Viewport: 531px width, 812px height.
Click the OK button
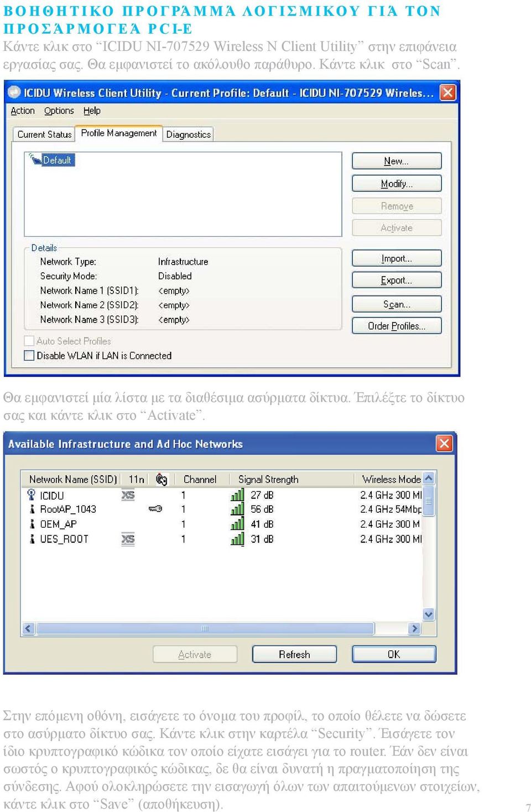pyautogui.click(x=394, y=654)
